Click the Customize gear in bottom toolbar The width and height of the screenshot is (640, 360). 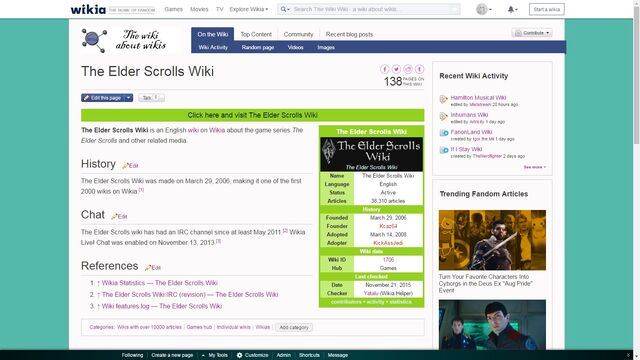point(240,355)
